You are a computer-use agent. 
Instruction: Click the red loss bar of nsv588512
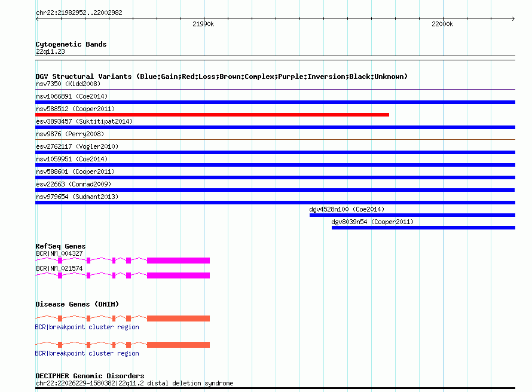(212, 115)
